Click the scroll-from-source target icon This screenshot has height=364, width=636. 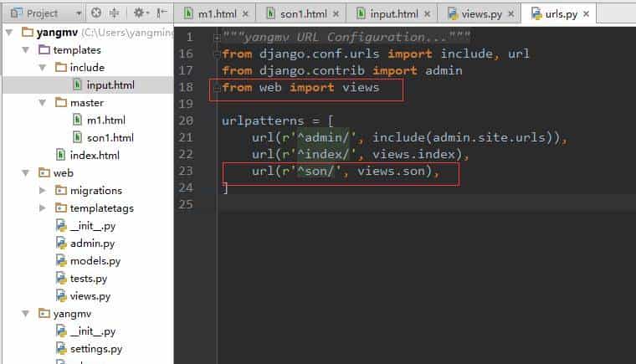pos(96,13)
